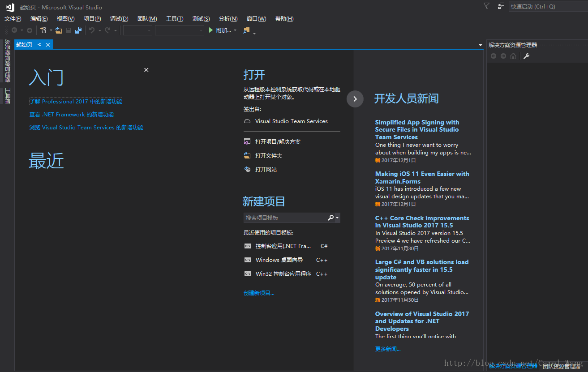Click the Navigate Forward toolbar arrow
This screenshot has width=588, height=372.
tap(30, 30)
